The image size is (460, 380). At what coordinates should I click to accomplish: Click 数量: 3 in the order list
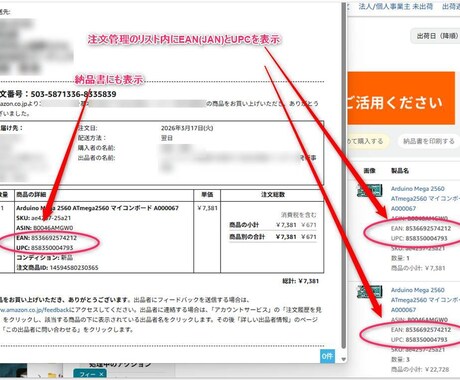(x=400, y=359)
